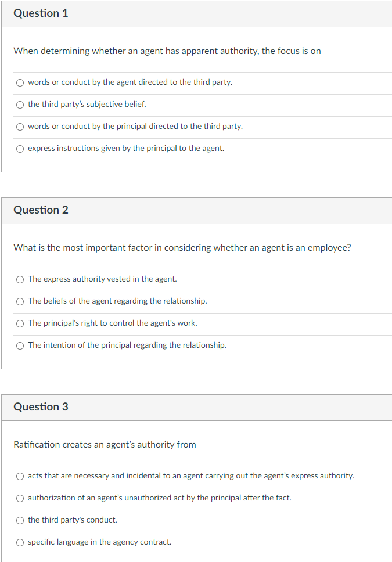Choose "The express authority vested in the agent"

click(x=20, y=279)
